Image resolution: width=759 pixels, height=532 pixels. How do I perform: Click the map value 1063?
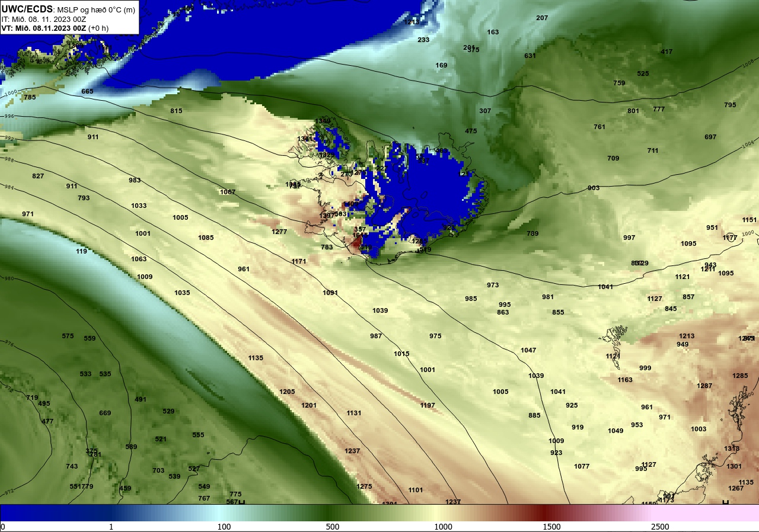tap(139, 259)
